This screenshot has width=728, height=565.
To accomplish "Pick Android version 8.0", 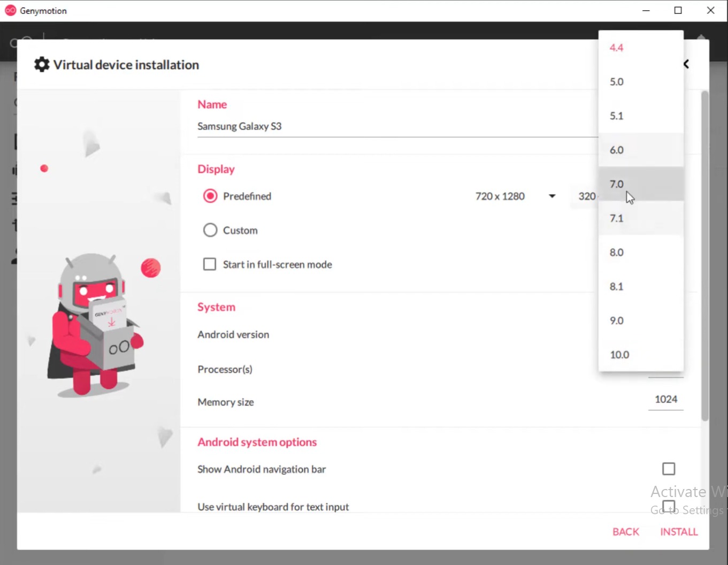I will coord(641,253).
